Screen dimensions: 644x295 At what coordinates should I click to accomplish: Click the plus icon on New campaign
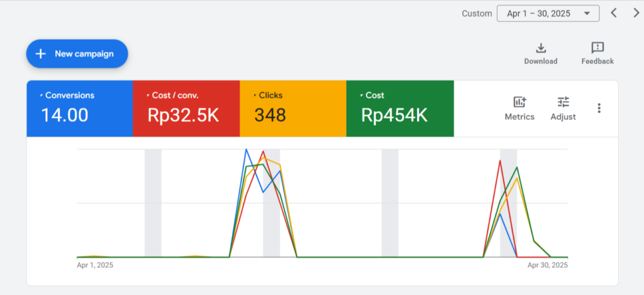(x=41, y=53)
